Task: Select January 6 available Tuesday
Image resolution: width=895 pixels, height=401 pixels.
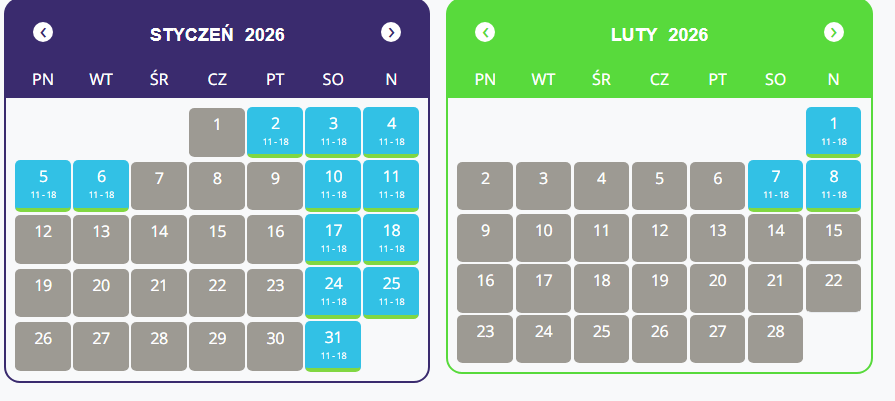Action: tap(101, 184)
